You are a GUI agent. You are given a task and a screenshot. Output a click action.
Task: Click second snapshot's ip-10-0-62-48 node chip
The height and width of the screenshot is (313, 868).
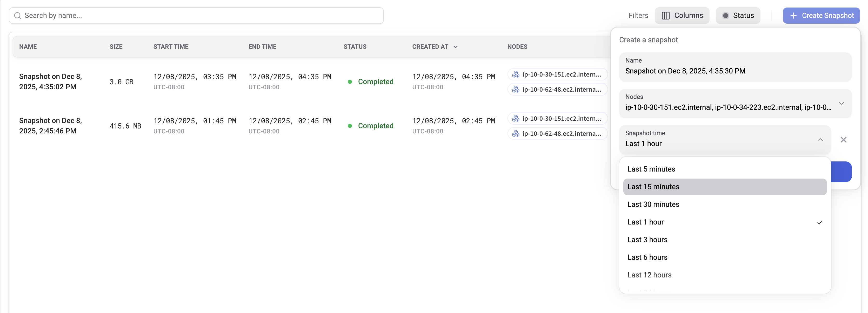pos(557,134)
